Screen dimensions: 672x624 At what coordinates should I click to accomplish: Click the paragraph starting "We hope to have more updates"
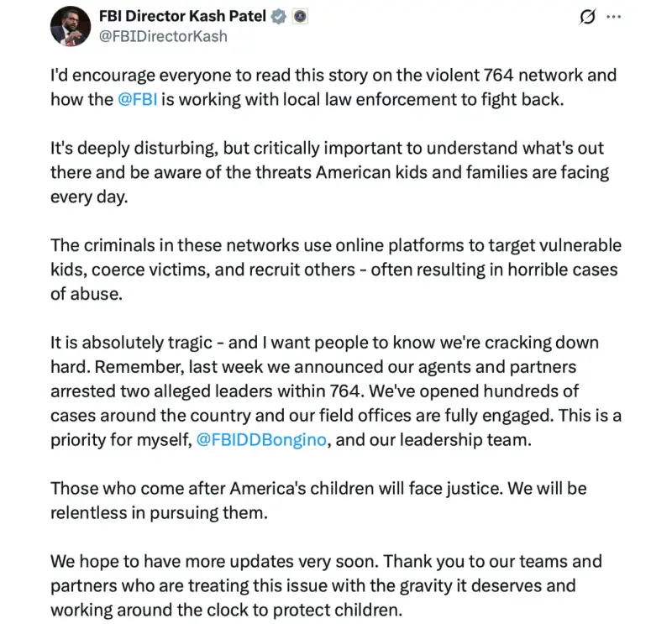click(326, 587)
